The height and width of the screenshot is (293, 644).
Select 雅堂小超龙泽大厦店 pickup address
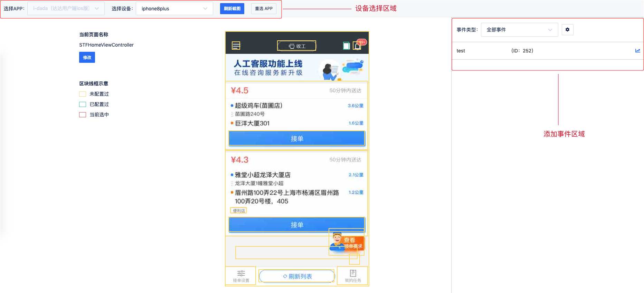[x=263, y=175]
